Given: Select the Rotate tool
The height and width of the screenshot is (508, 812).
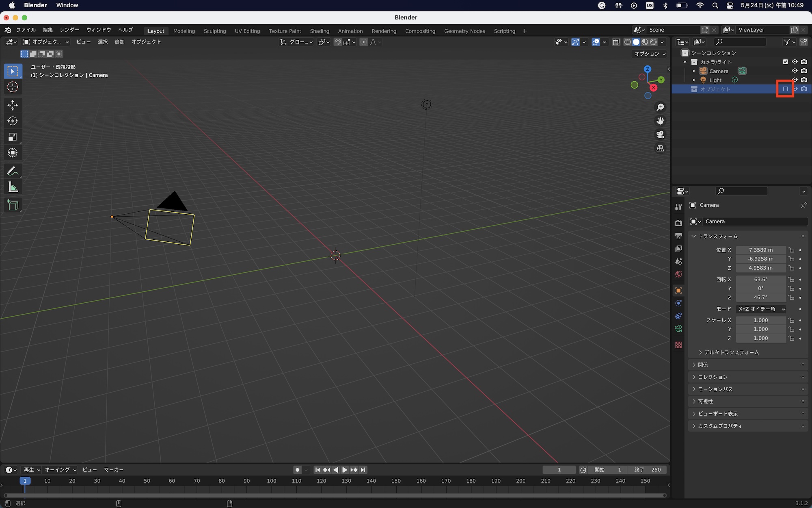Looking at the screenshot, I should coord(13,121).
